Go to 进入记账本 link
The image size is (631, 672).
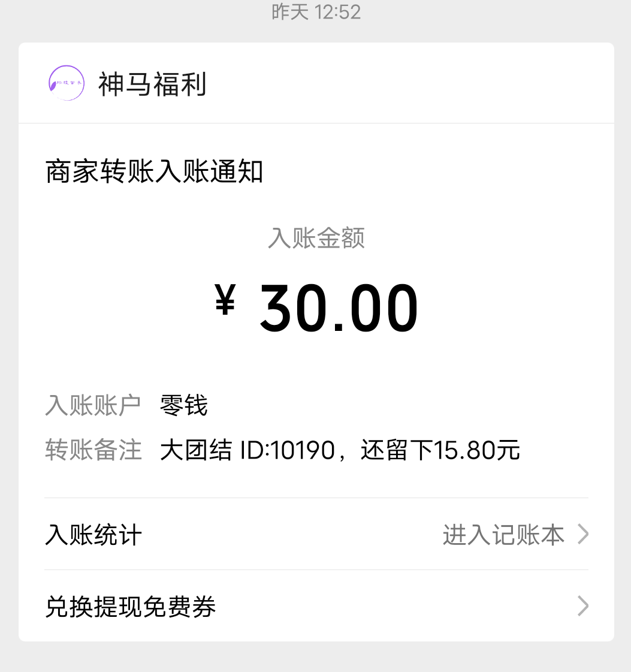pyautogui.click(x=503, y=534)
